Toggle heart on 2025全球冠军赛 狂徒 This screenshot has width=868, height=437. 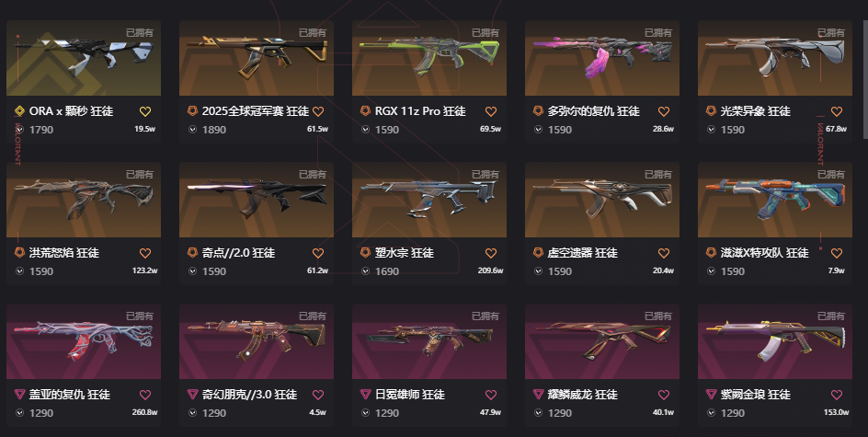318,111
